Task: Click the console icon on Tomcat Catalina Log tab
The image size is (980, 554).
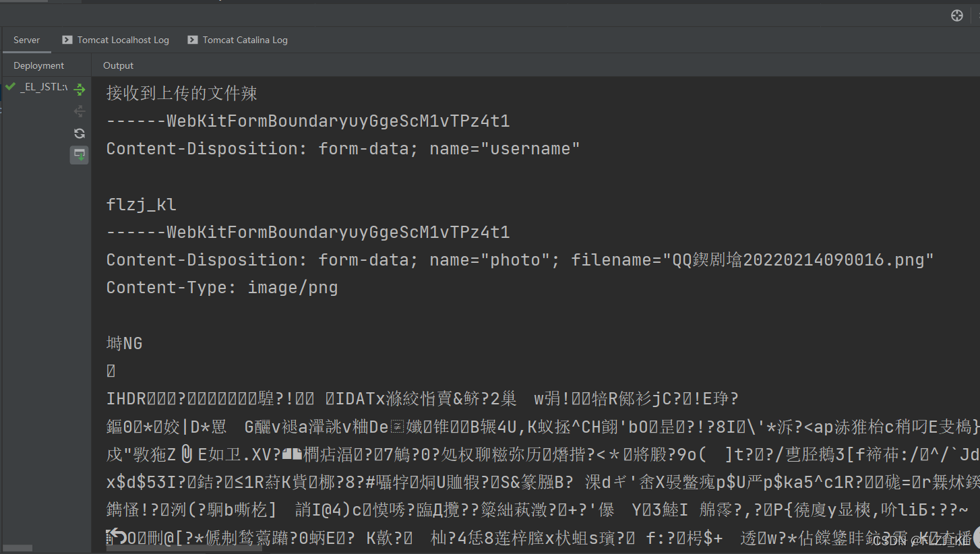Action: (193, 40)
